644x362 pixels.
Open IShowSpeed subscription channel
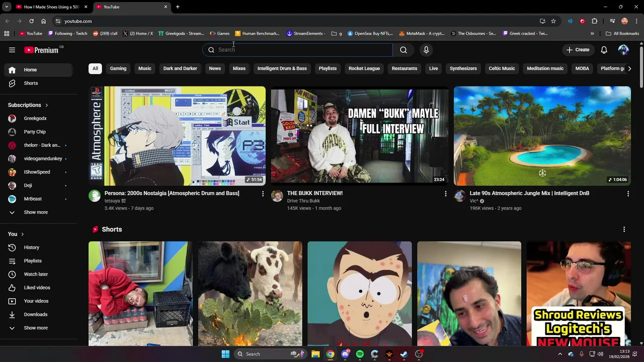[39, 172]
